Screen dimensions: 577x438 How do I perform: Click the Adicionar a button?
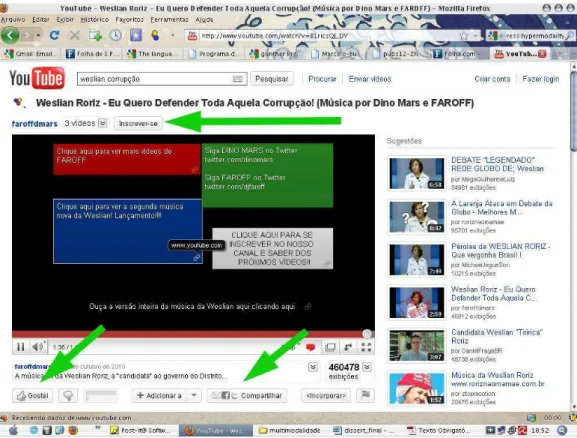[159, 396]
